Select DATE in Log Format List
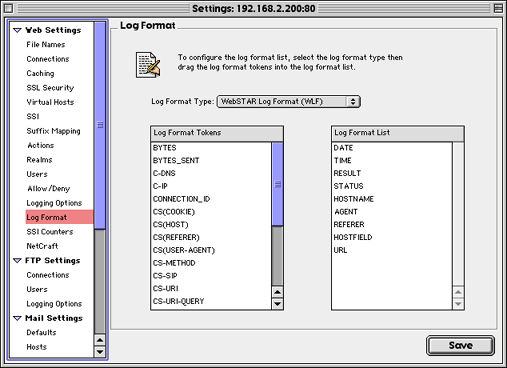Viewport: 507px width, 368px height. pos(343,148)
